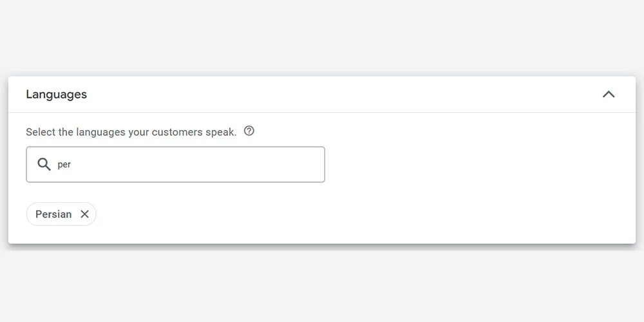This screenshot has width=644, height=322.
Task: Click "Select the languages your customers speak" text
Action: click(131, 132)
